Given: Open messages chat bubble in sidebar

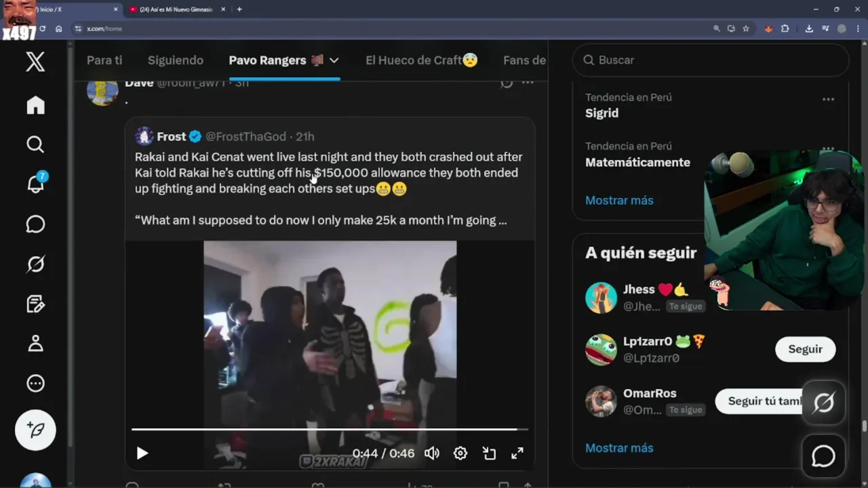Looking at the screenshot, I should tap(35, 224).
